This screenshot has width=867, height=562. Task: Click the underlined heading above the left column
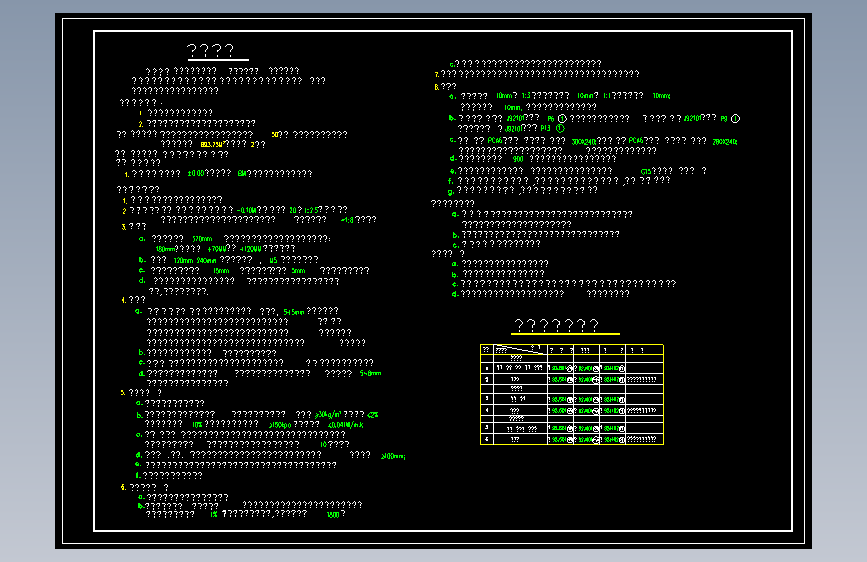point(211,51)
